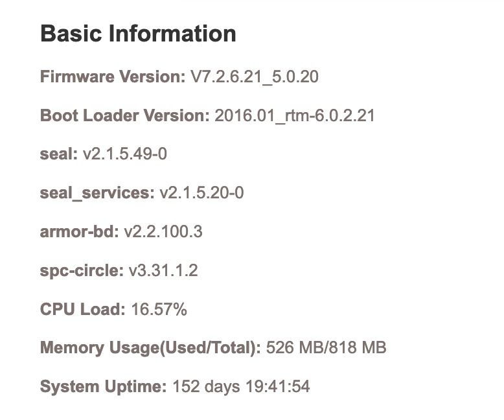Image resolution: width=504 pixels, height=420 pixels.
Task: Click the CPU Load label
Action: pyautogui.click(x=82, y=309)
